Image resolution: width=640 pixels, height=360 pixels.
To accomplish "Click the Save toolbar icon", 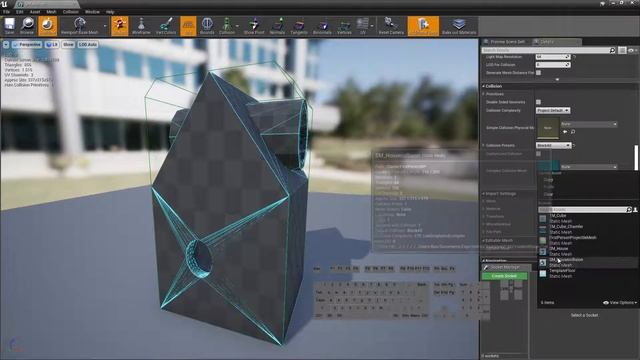I will point(9,26).
